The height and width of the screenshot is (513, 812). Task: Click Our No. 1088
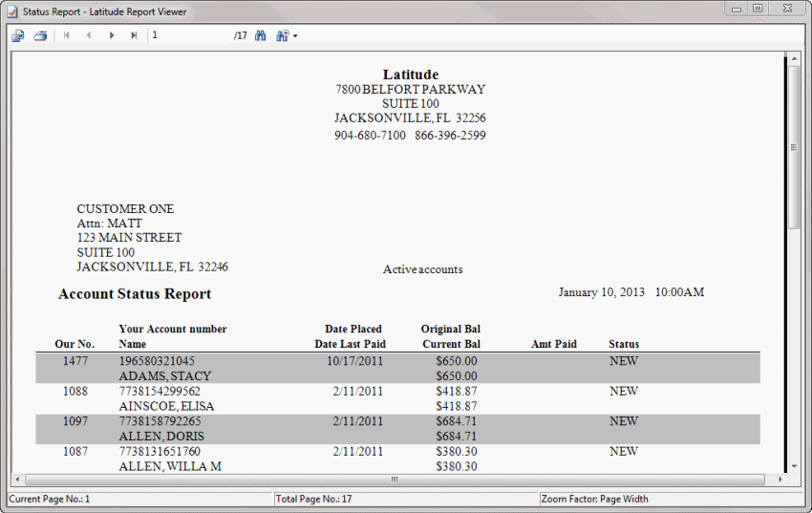pos(75,392)
